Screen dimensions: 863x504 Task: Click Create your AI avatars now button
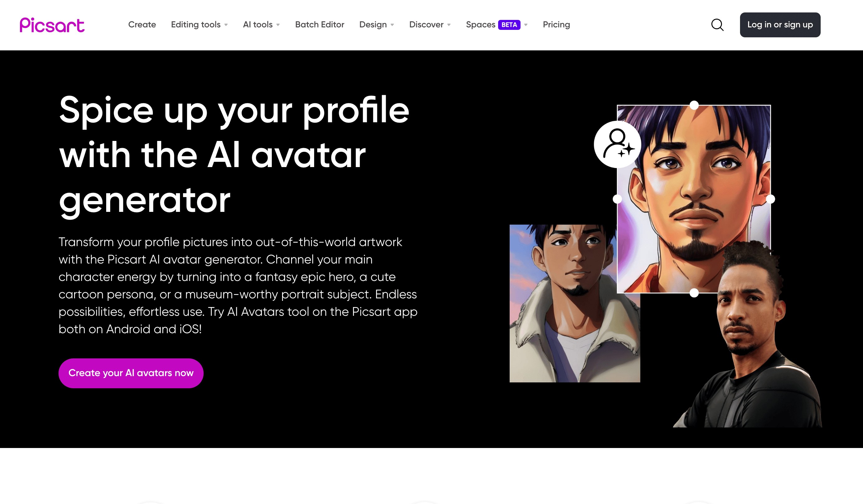point(131,373)
